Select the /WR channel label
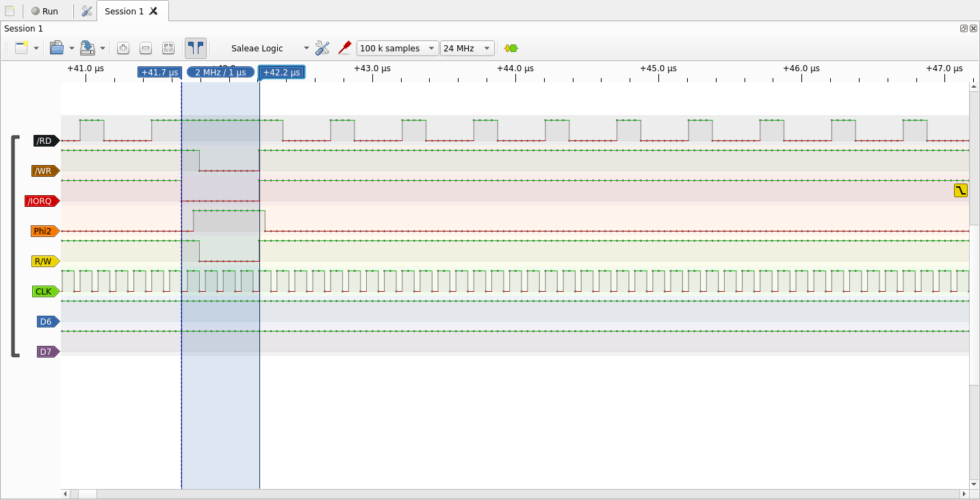 (x=45, y=171)
